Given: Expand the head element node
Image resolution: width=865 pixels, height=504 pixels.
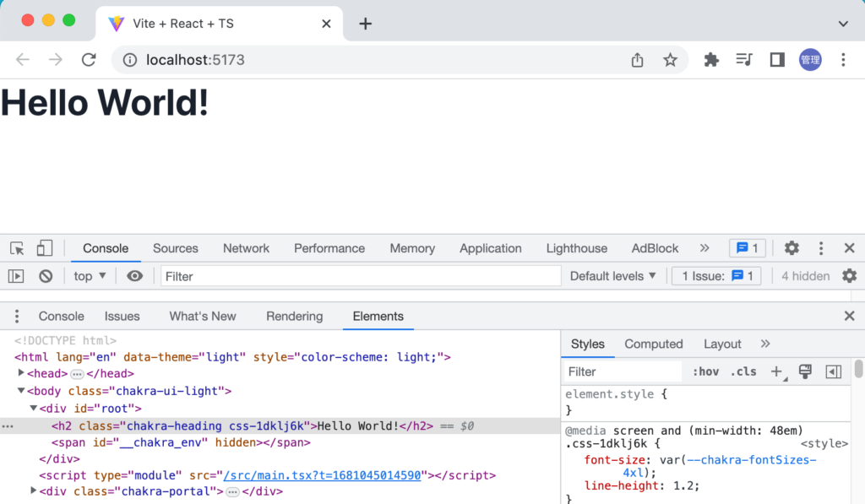Looking at the screenshot, I should coord(22,373).
